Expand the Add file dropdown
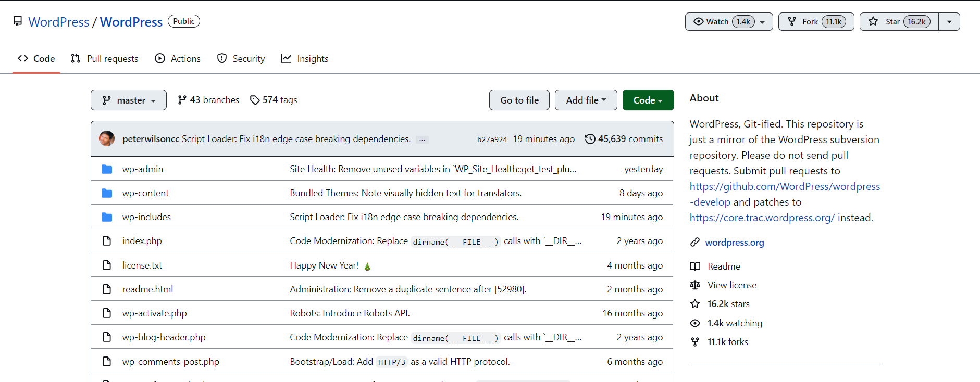Screen dimensions: 980x382 tap(586, 100)
